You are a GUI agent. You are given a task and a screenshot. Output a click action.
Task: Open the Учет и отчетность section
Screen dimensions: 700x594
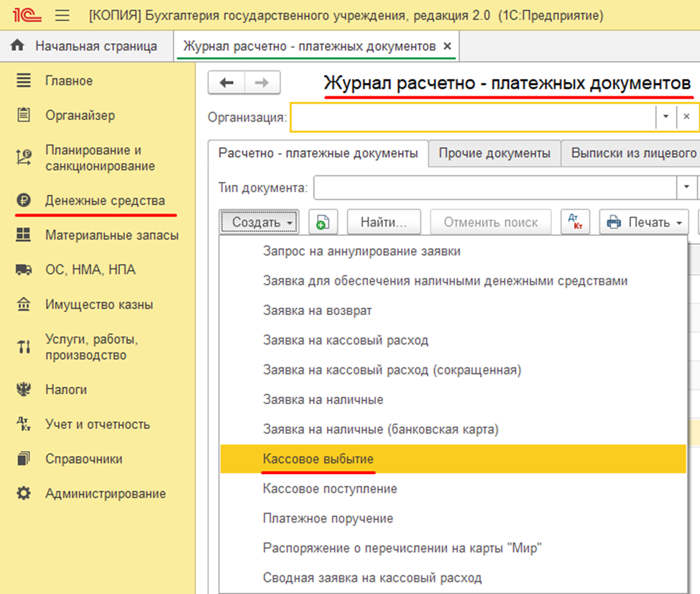tap(98, 424)
